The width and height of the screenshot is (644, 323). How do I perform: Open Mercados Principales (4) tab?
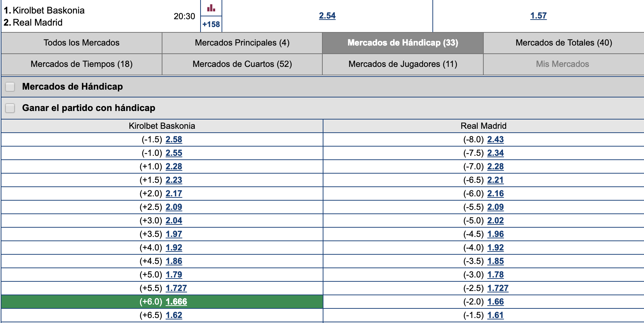[242, 43]
